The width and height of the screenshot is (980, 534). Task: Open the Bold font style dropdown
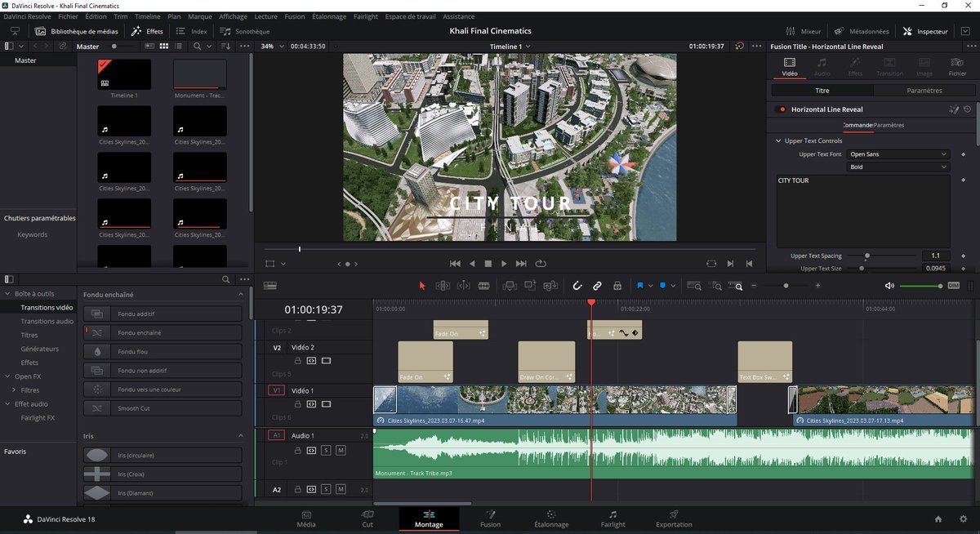click(x=898, y=167)
